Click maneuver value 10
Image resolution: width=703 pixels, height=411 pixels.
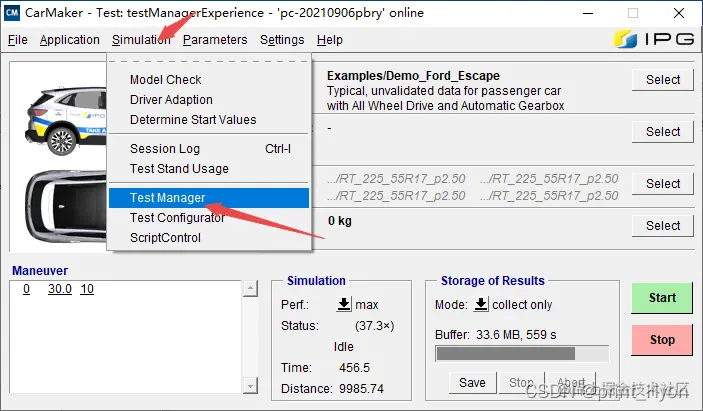point(87,289)
